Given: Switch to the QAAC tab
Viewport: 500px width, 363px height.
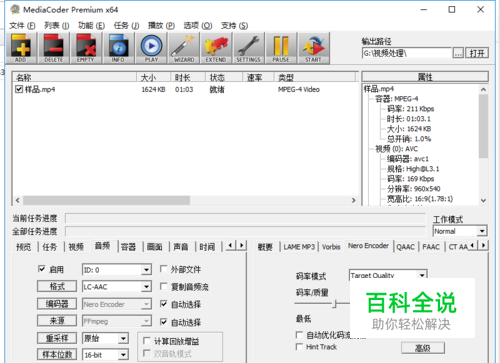Looking at the screenshot, I should coord(406,247).
